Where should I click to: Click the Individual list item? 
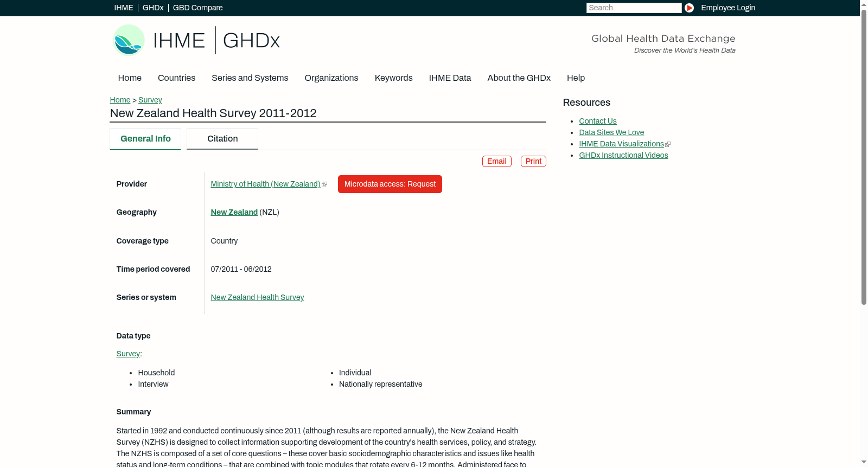[355, 373]
